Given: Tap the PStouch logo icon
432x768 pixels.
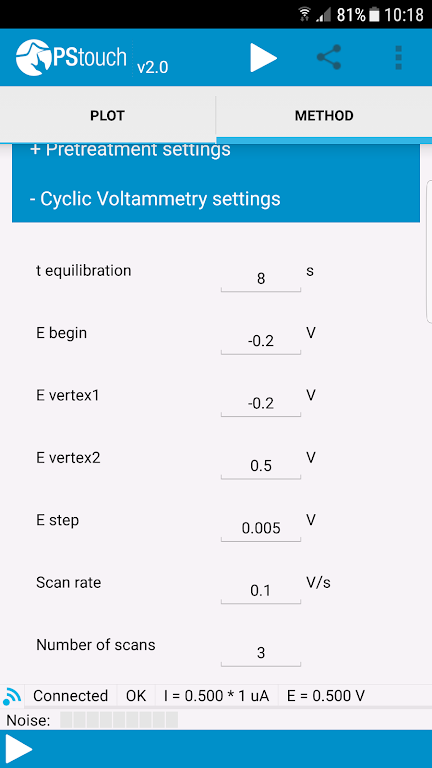Looking at the screenshot, I should pyautogui.click(x=33, y=58).
